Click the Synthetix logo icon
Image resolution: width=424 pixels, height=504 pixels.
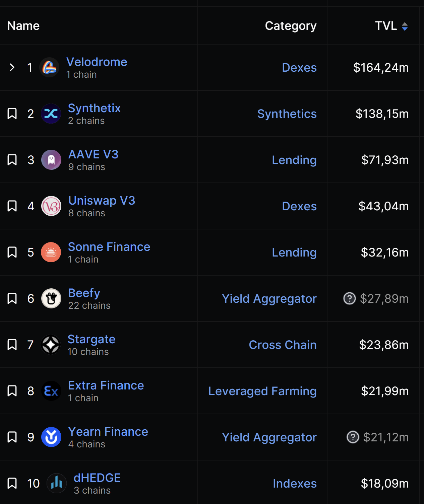coord(51,114)
